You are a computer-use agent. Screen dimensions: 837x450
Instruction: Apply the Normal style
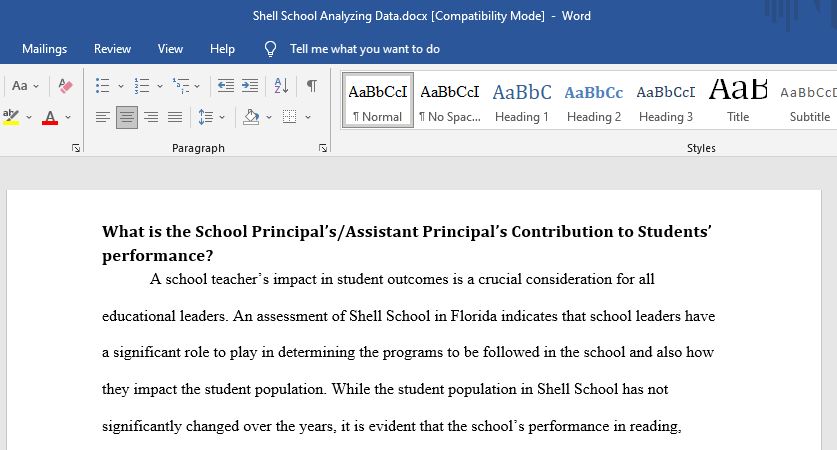click(x=377, y=101)
